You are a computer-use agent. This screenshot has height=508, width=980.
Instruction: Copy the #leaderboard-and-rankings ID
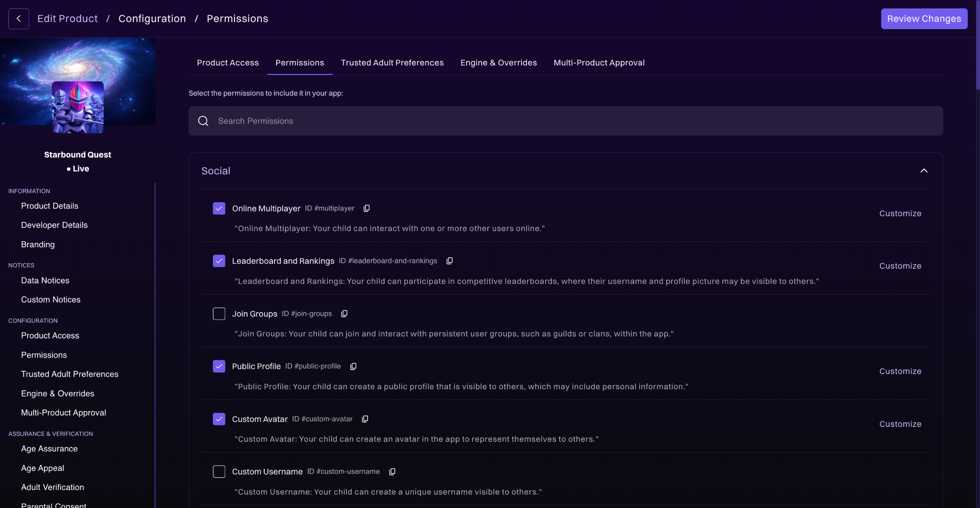449,261
